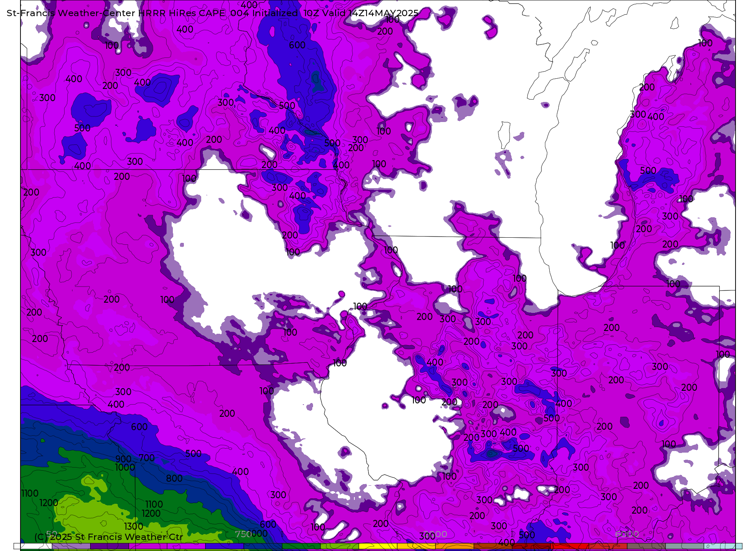
Task: Select the navy blue swatch in the legend
Action: tap(263, 546)
